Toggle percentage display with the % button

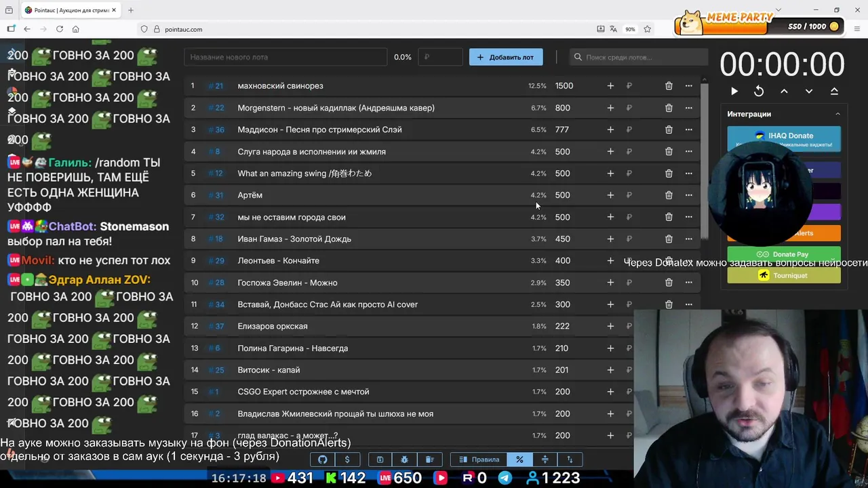(519, 460)
